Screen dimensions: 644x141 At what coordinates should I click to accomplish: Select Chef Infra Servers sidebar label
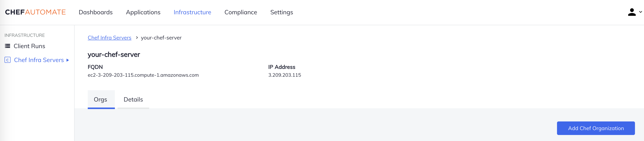[x=39, y=60]
